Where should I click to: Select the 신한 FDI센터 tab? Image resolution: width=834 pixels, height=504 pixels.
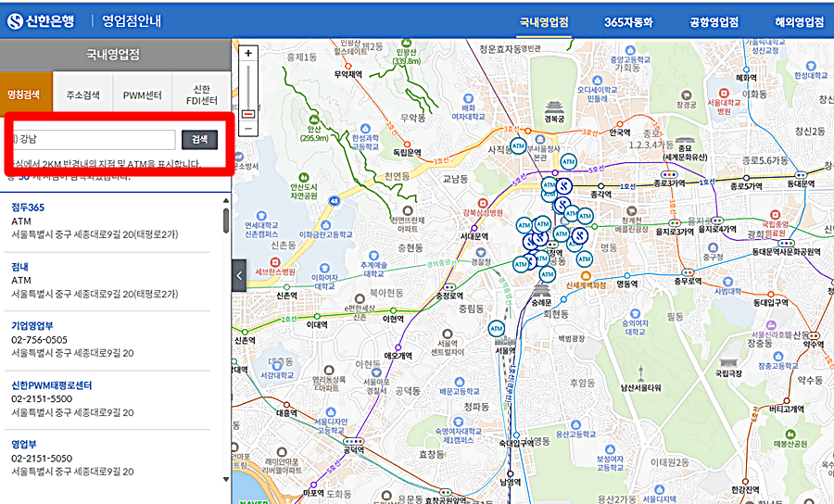[x=202, y=95]
